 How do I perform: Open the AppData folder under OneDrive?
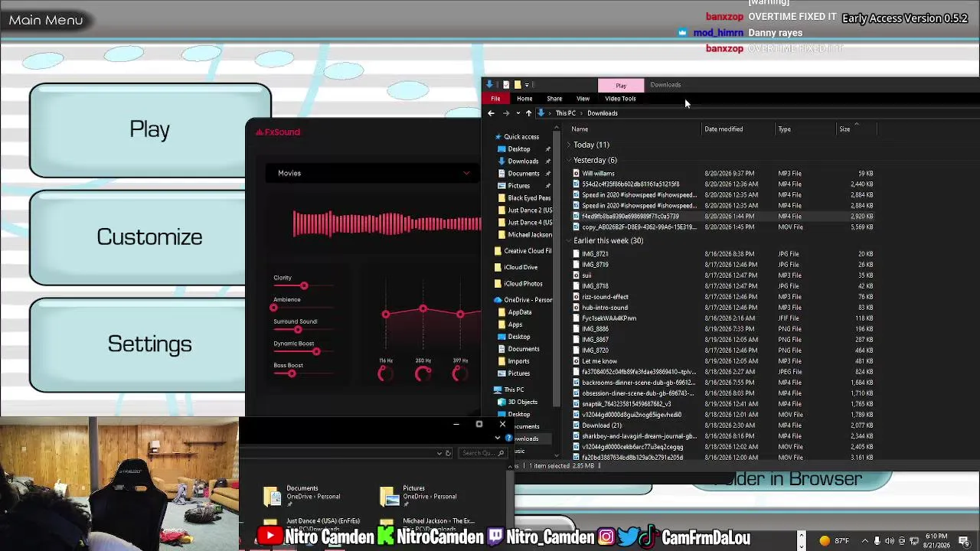(x=514, y=312)
